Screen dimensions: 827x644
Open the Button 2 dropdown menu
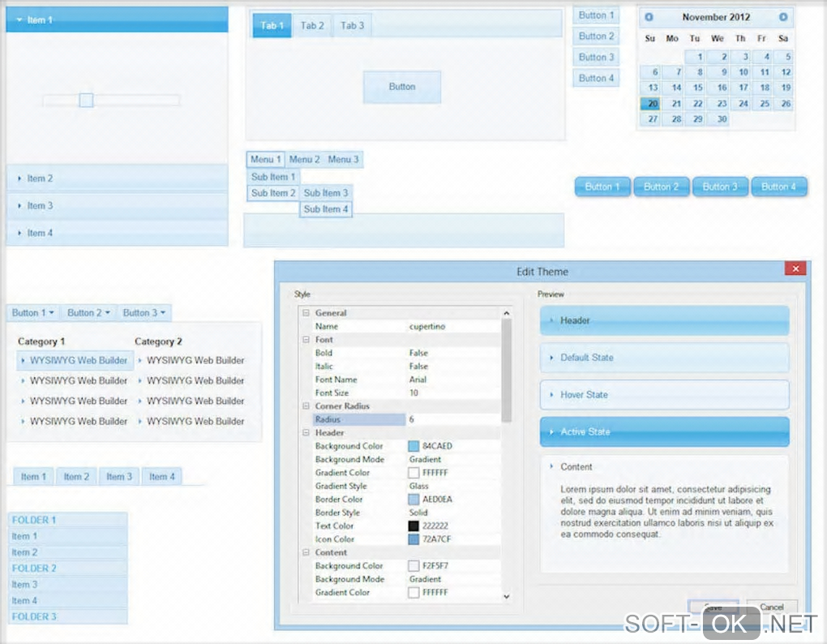88,313
